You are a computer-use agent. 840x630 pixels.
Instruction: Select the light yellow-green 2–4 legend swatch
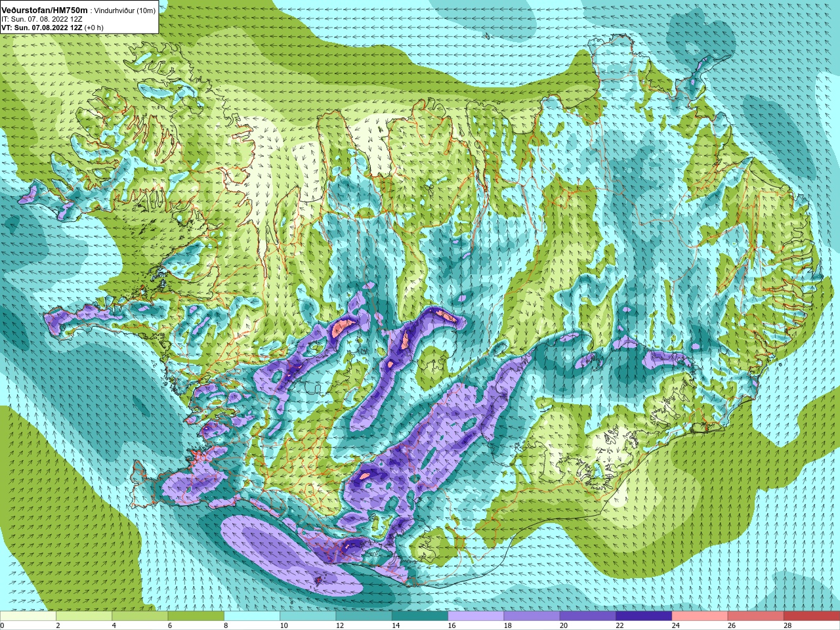pyautogui.click(x=84, y=616)
